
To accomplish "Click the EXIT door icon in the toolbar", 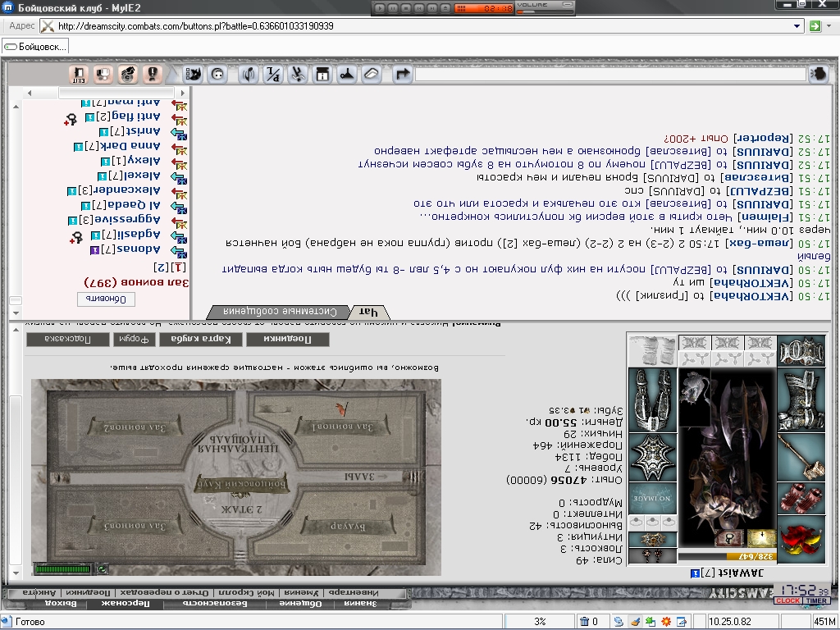I will click(78, 74).
